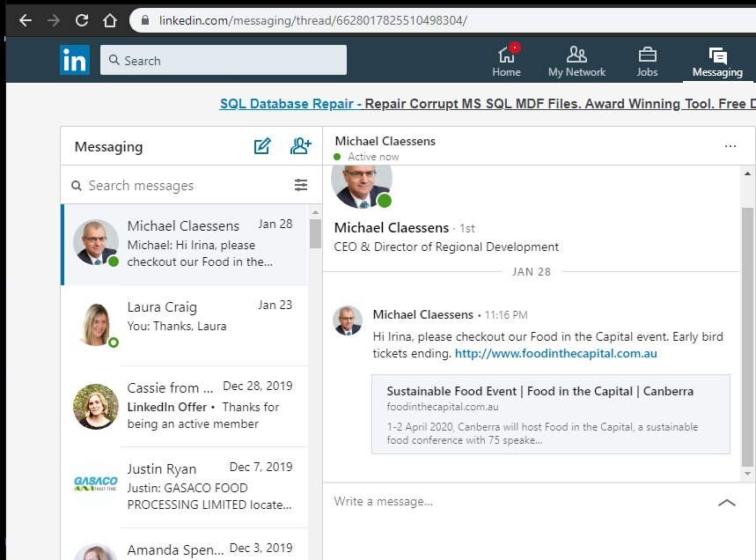Click the red notification badge on Home
The width and height of the screenshot is (756, 560).
515,48
